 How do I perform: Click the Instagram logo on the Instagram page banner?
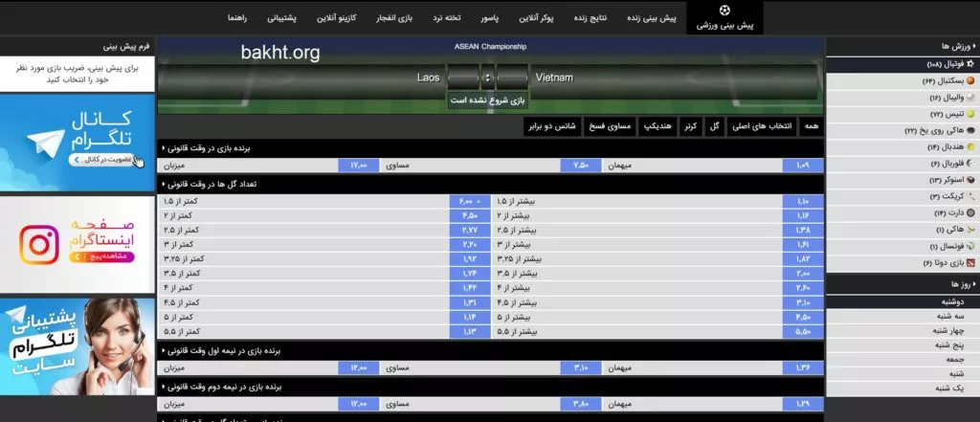(40, 245)
